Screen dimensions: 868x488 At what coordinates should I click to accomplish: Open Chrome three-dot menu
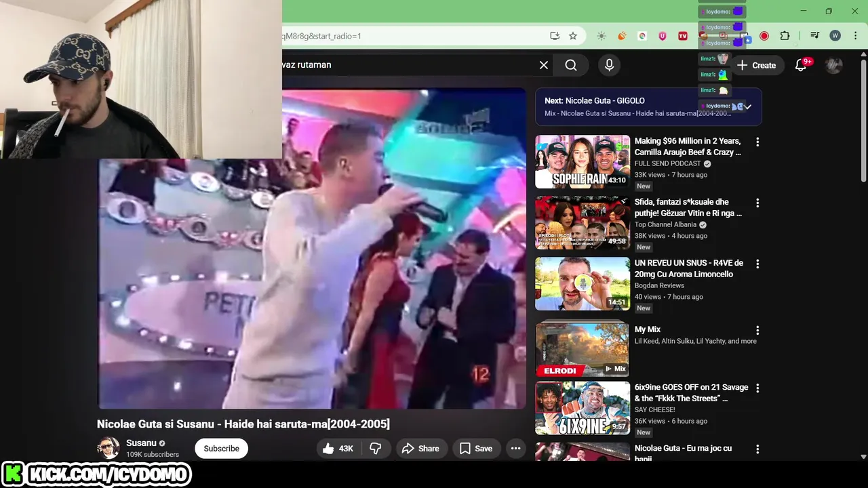click(x=854, y=36)
